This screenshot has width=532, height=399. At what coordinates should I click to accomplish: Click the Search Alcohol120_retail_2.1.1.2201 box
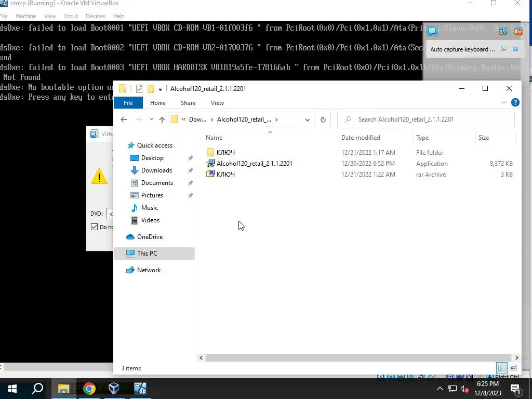426,119
